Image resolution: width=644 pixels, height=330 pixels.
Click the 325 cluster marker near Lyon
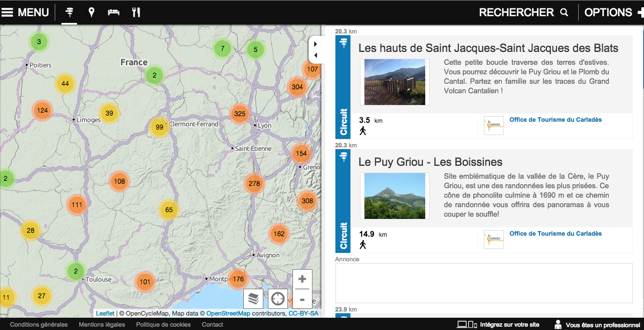(x=239, y=114)
